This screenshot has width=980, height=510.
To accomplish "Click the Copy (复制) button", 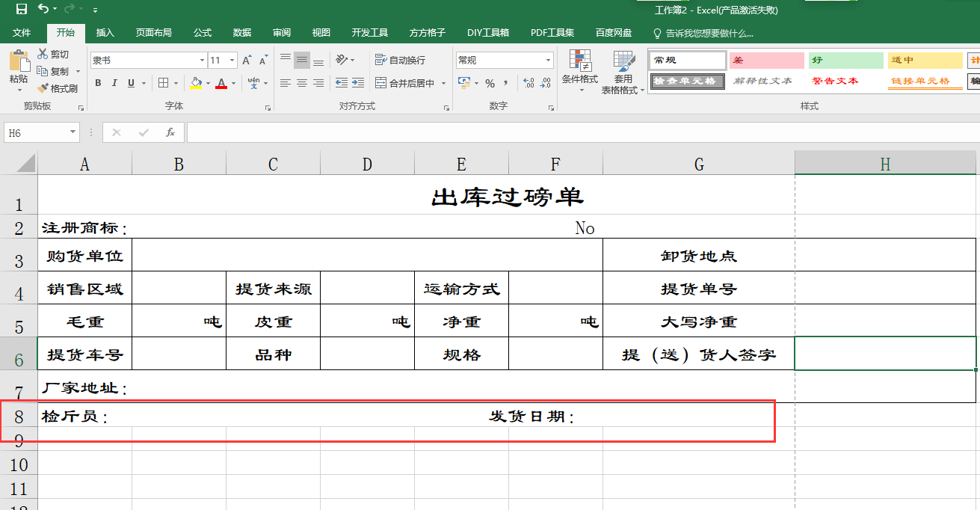I will pyautogui.click(x=53, y=71).
